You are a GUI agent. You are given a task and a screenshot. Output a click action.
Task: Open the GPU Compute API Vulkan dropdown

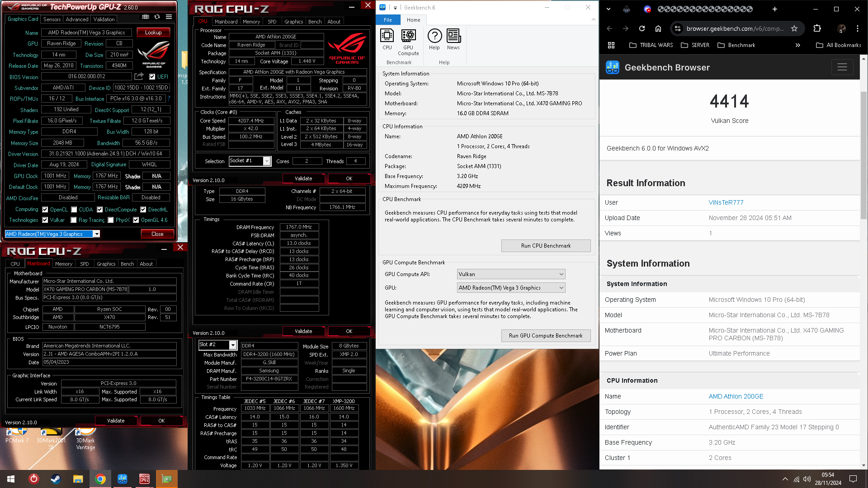click(x=511, y=274)
